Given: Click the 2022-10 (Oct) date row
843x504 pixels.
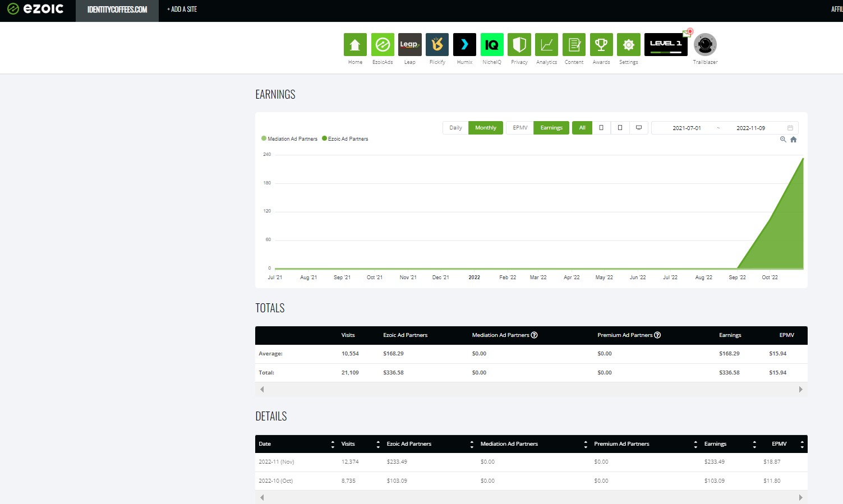Looking at the screenshot, I should 276,481.
